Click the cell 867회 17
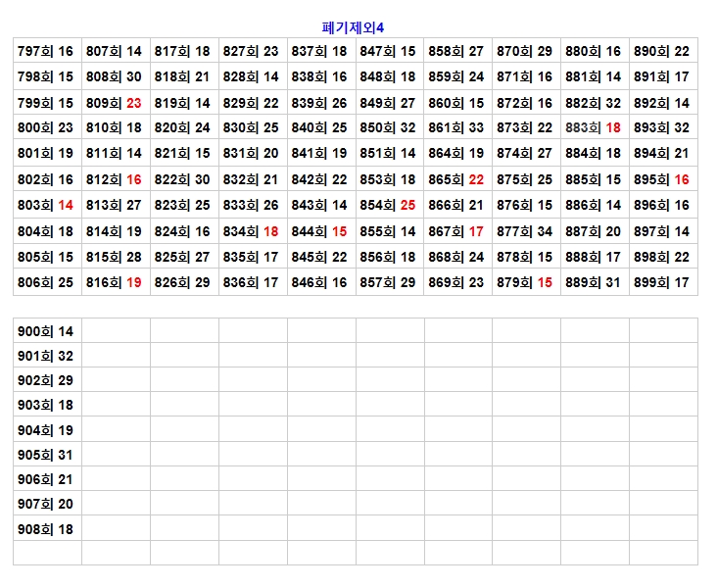 click(x=456, y=231)
